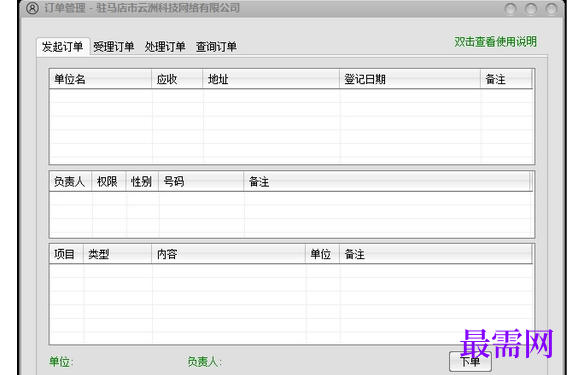Click the 下单 button
The image size is (572, 375).
pos(470,362)
